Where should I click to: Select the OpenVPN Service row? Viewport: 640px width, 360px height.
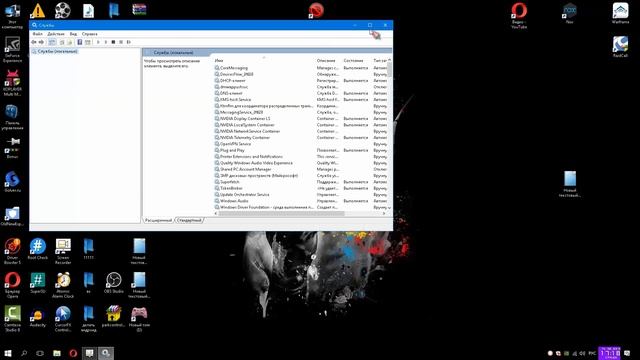(x=301, y=144)
